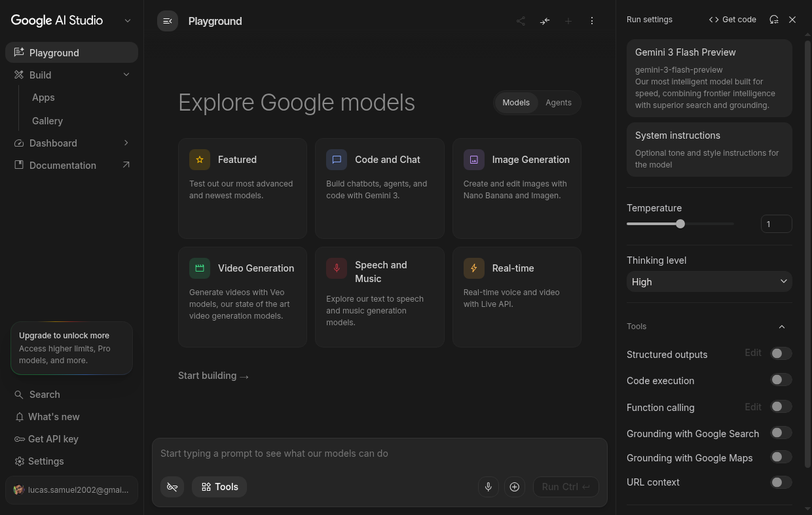The width and height of the screenshot is (812, 515).
Task: Open the Featured models card
Action: click(242, 188)
